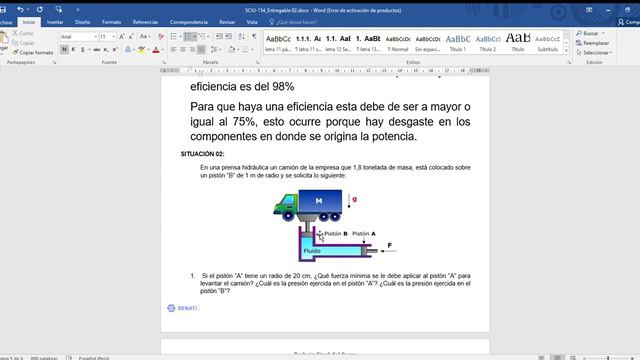Apply paragraph shading
The image size is (640, 360).
click(x=231, y=50)
